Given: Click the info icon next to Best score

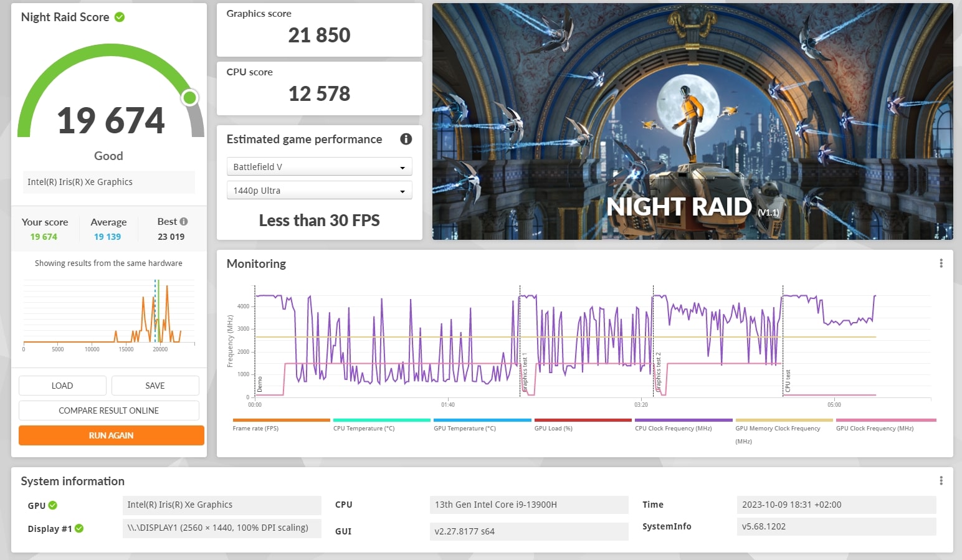Looking at the screenshot, I should 184,222.
